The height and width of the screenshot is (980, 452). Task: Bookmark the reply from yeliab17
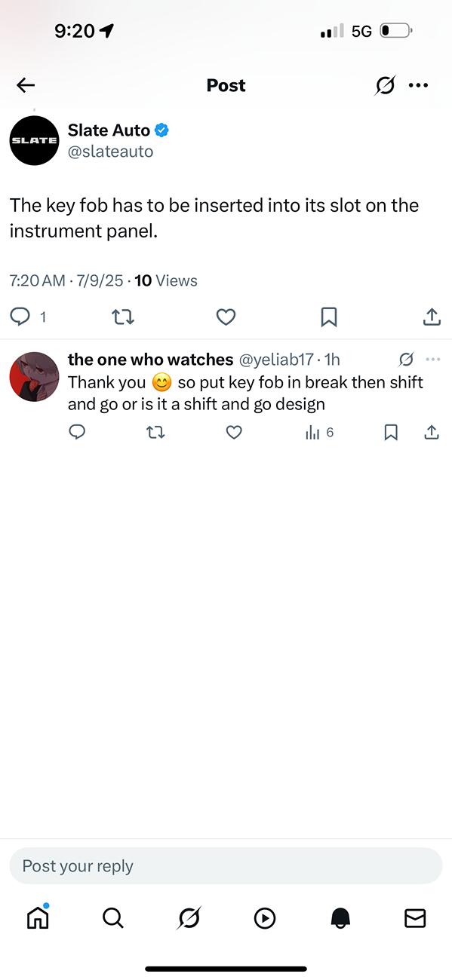[391, 432]
